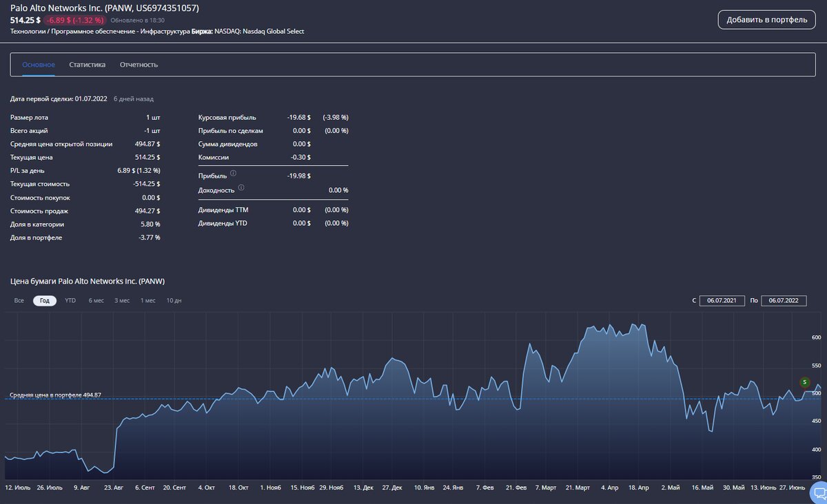
Task: Click the Средняя цена в портфеле 494.87 line label
Action: [55, 395]
